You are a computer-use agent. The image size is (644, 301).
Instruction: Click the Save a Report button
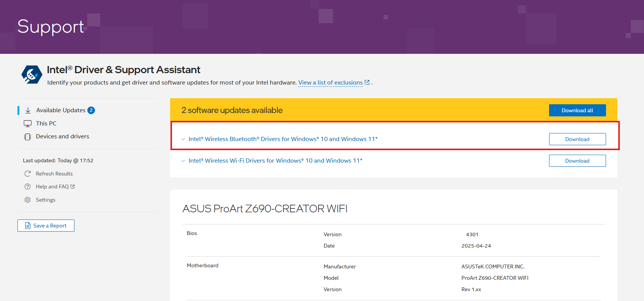click(x=46, y=226)
